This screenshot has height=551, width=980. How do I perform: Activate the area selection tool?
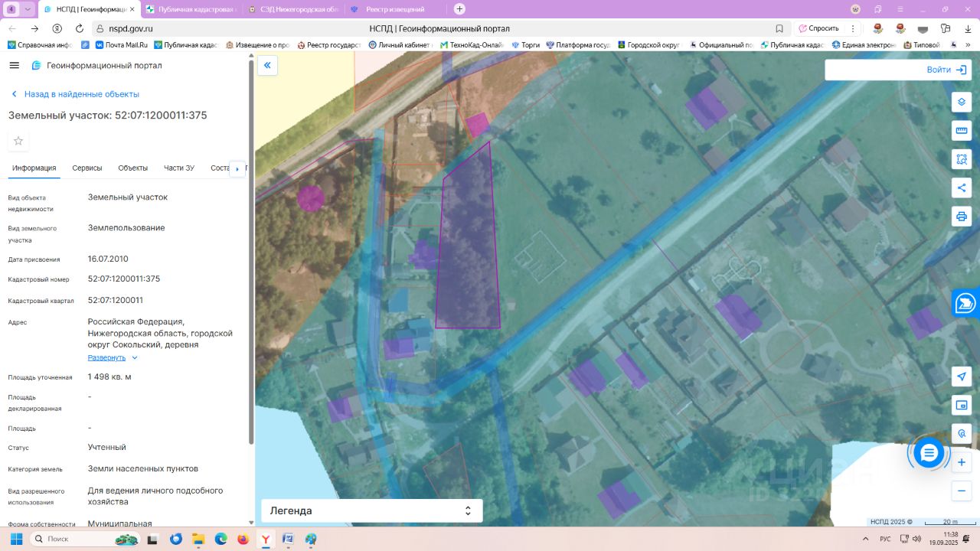962,159
